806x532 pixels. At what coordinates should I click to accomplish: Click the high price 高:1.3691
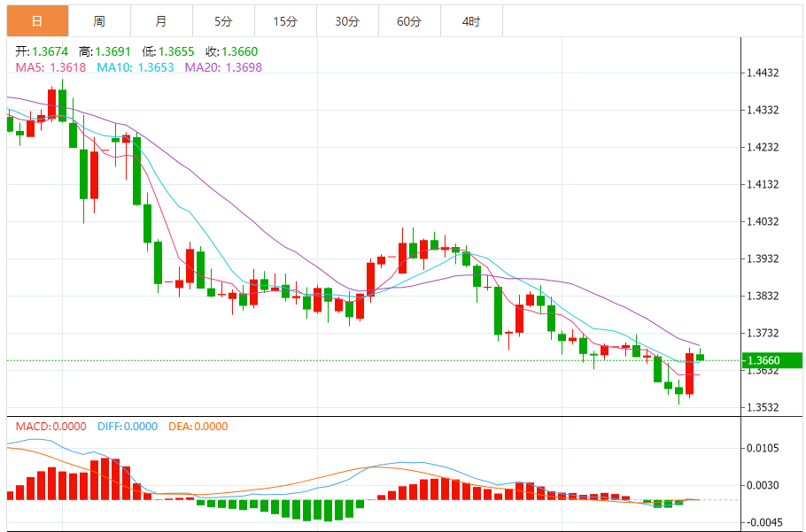(105, 51)
